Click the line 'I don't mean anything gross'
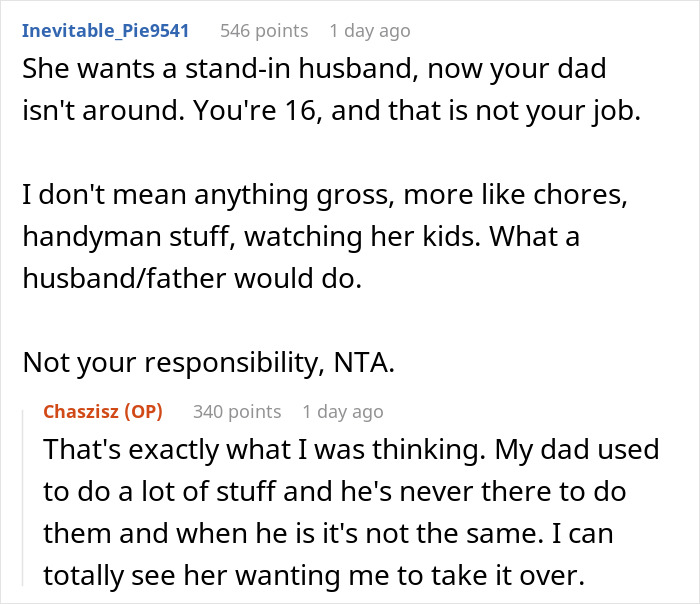The image size is (700, 604). [x=324, y=195]
